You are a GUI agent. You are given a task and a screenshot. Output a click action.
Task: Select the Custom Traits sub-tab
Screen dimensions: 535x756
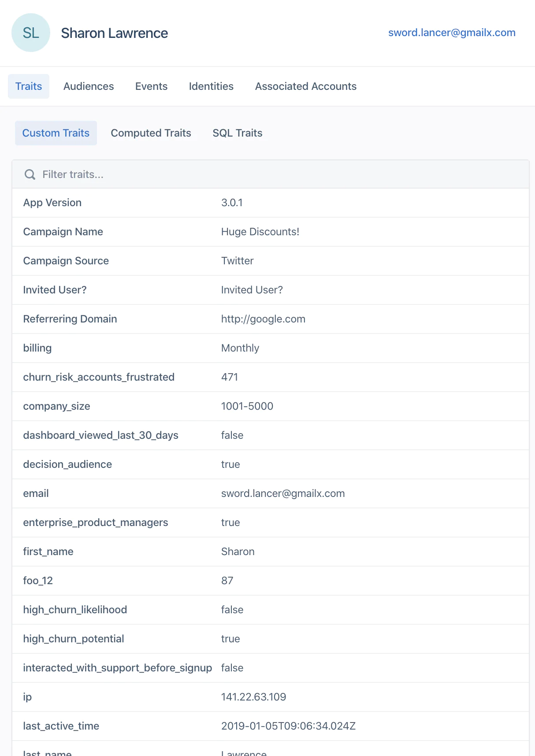coord(56,133)
